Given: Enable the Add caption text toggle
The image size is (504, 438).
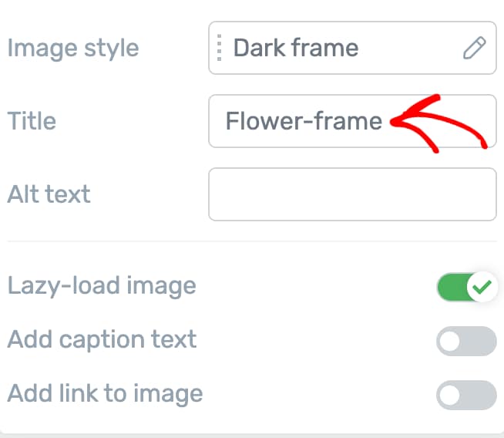Looking at the screenshot, I should [x=466, y=341].
